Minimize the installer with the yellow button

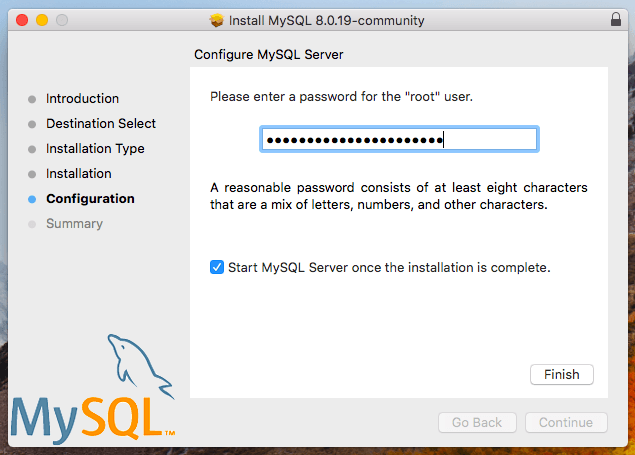click(42, 20)
